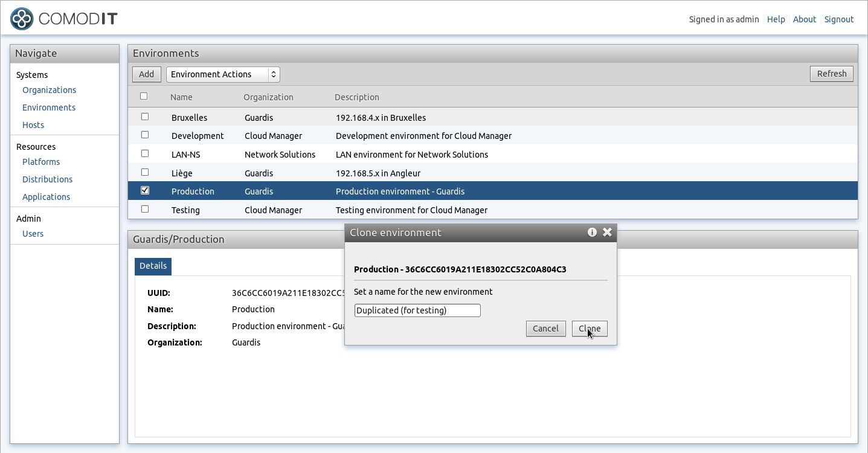The image size is (868, 453).
Task: Confirm with the Clone button
Action: pyautogui.click(x=590, y=329)
